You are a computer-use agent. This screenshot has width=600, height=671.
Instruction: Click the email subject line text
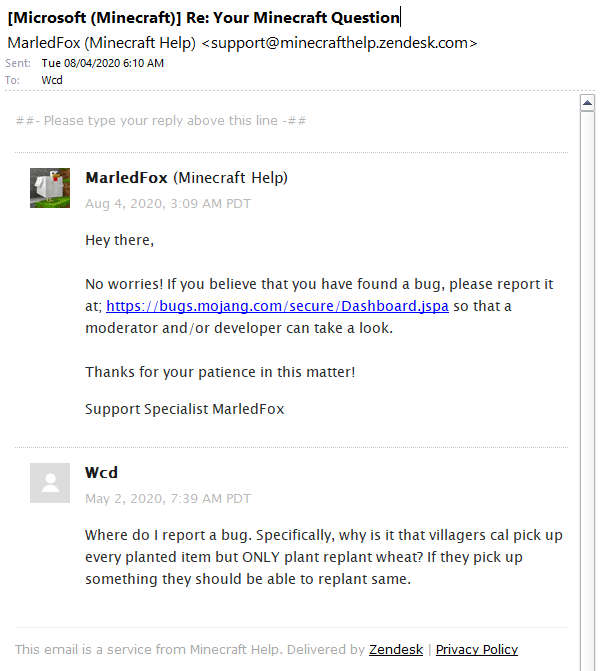coord(203,18)
